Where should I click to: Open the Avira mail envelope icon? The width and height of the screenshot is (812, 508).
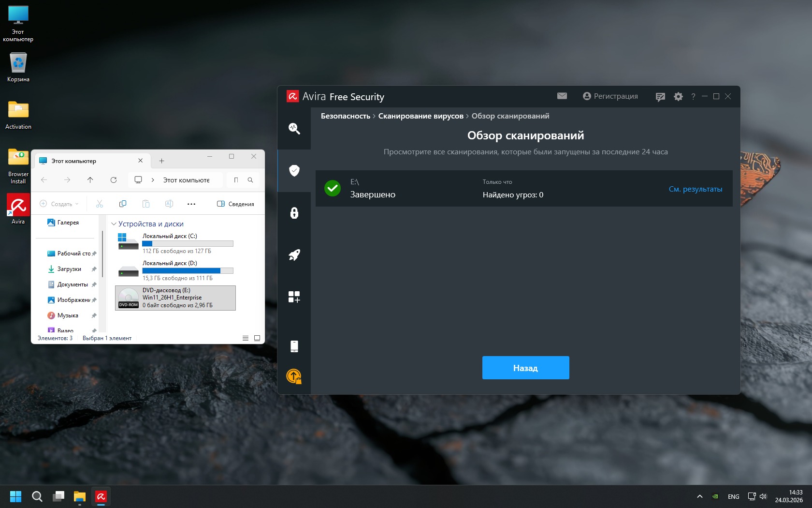(x=562, y=96)
